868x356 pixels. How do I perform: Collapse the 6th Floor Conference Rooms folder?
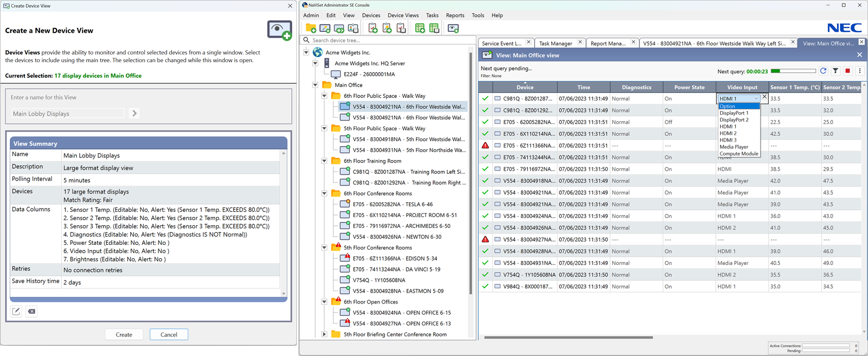[325, 193]
